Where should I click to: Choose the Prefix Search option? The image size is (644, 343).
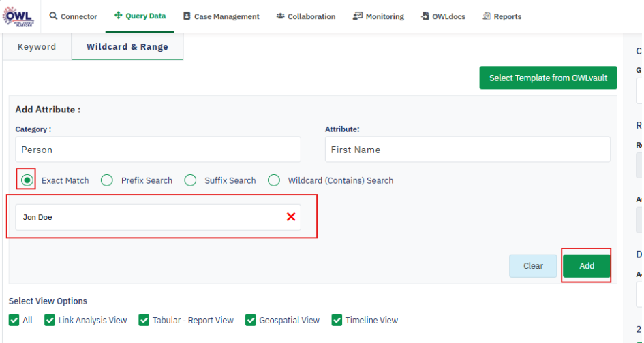tap(107, 180)
